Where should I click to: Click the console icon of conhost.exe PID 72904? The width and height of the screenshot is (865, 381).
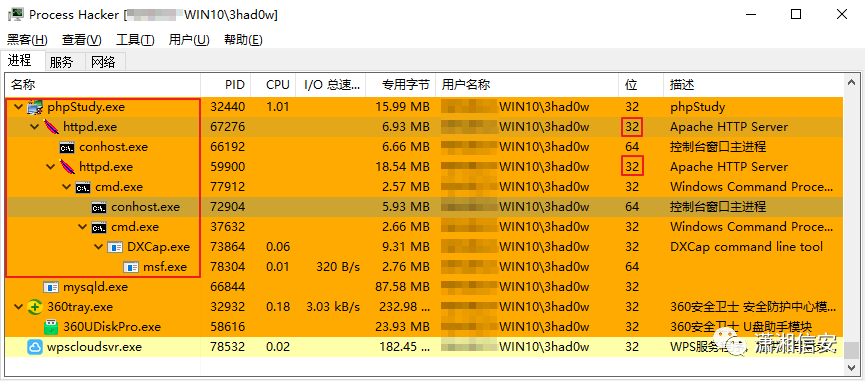coord(99,207)
